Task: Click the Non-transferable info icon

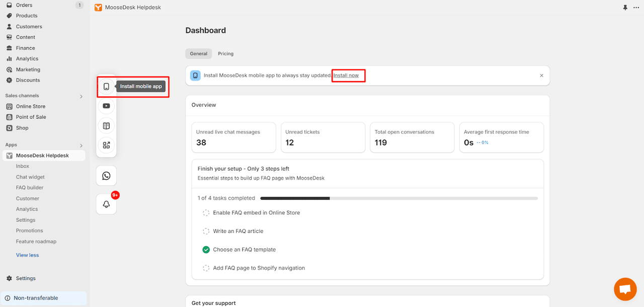Action: (x=8, y=298)
